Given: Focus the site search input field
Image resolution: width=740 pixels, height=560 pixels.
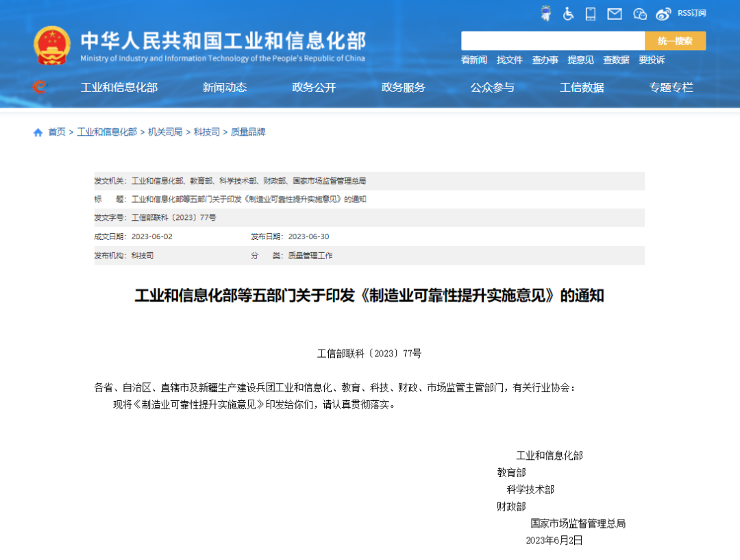Looking at the screenshot, I should (x=553, y=40).
